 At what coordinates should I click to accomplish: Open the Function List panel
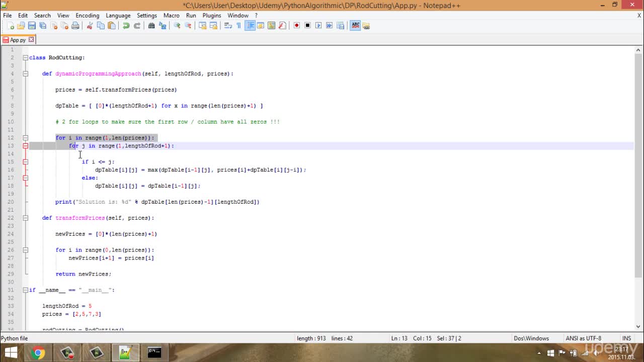point(282,26)
